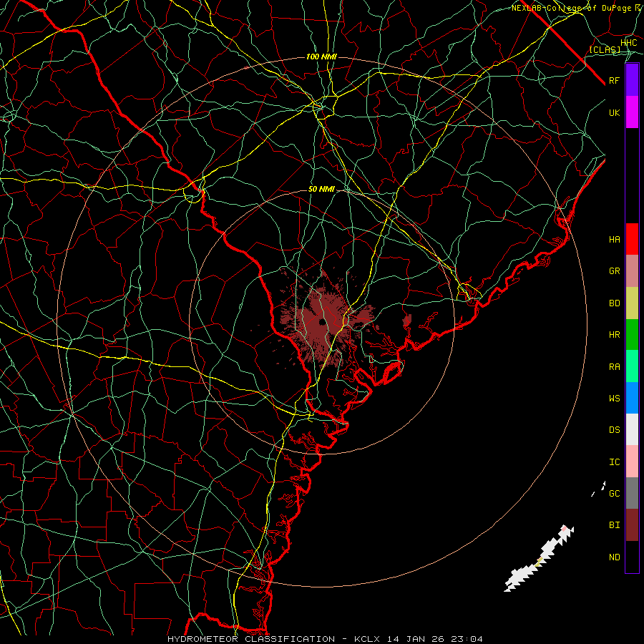The width and height of the screenshot is (644, 644).
Task: Click the RF purple legend swatch
Action: click(632, 80)
